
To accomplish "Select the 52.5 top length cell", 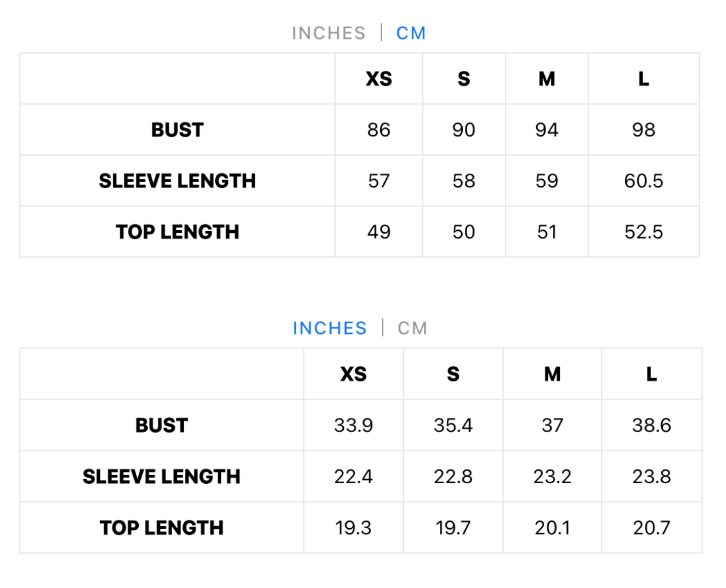I will pyautogui.click(x=643, y=232).
